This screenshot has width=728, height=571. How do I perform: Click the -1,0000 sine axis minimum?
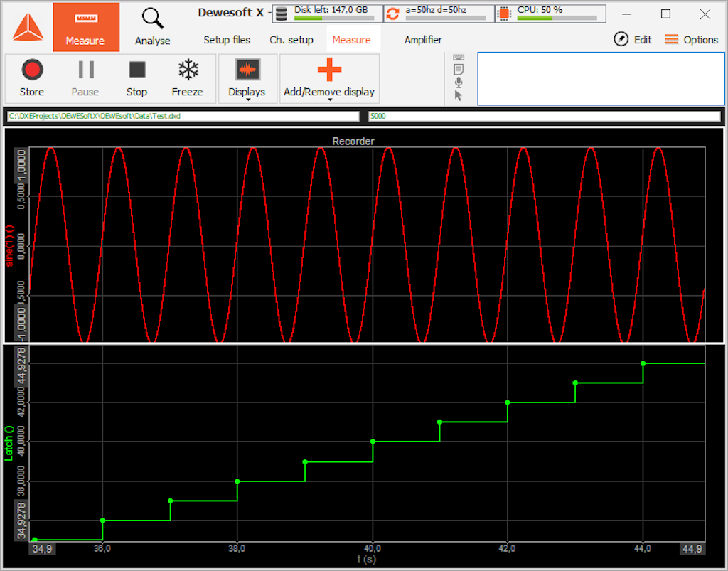pyautogui.click(x=22, y=323)
